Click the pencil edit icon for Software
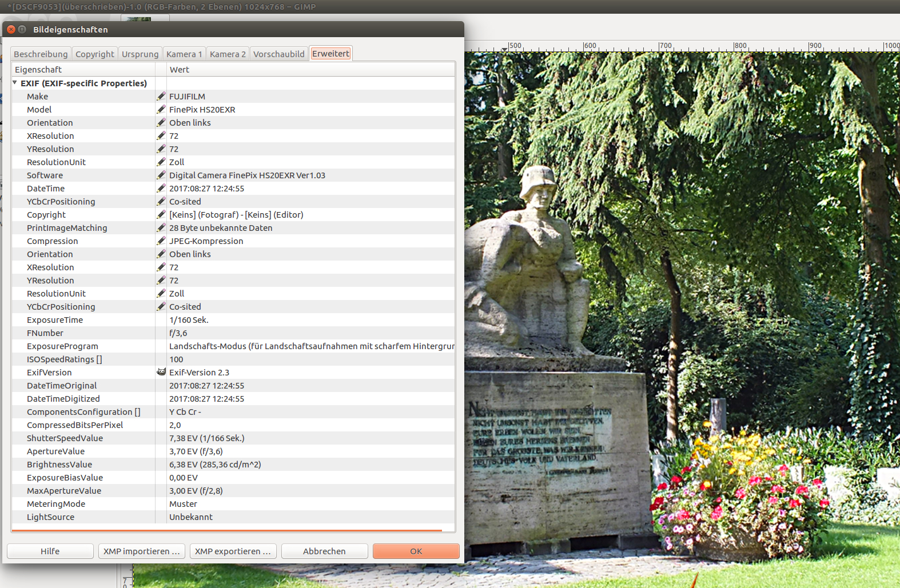The height and width of the screenshot is (588, 900). pyautogui.click(x=161, y=175)
